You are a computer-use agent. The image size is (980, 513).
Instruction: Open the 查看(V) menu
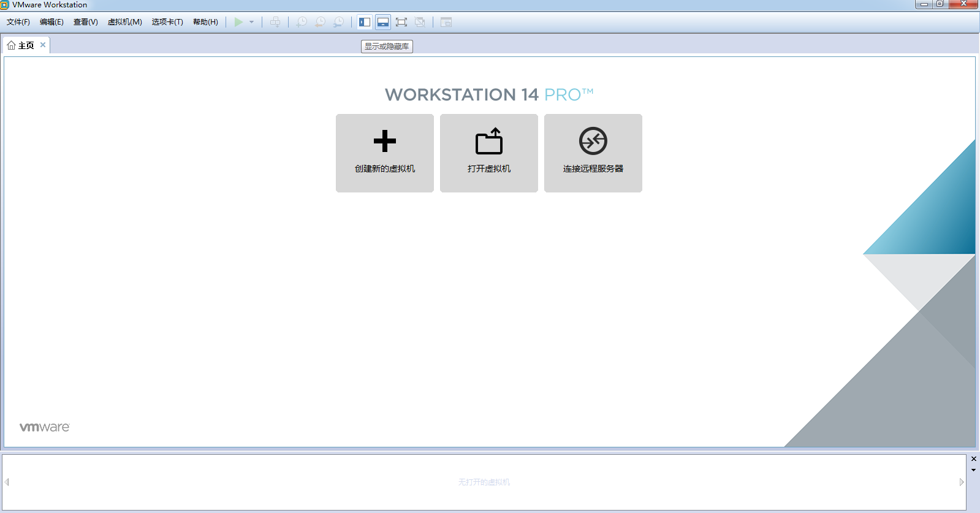click(x=86, y=22)
